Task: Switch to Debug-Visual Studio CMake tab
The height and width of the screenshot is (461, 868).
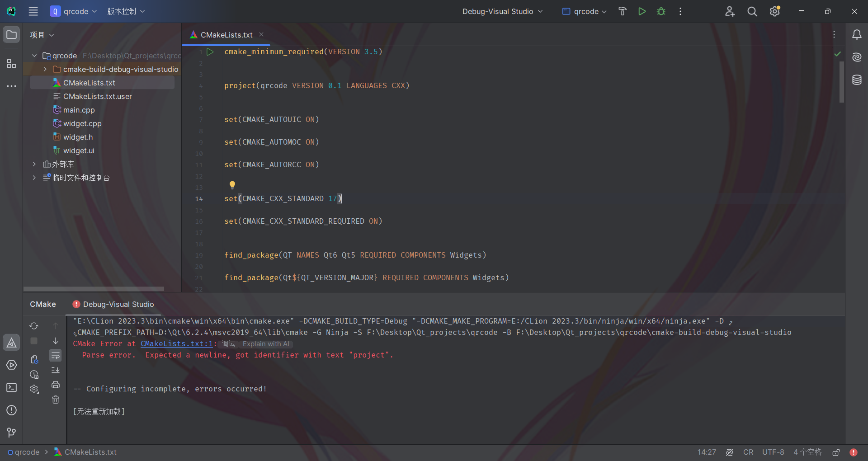Action: click(x=113, y=304)
